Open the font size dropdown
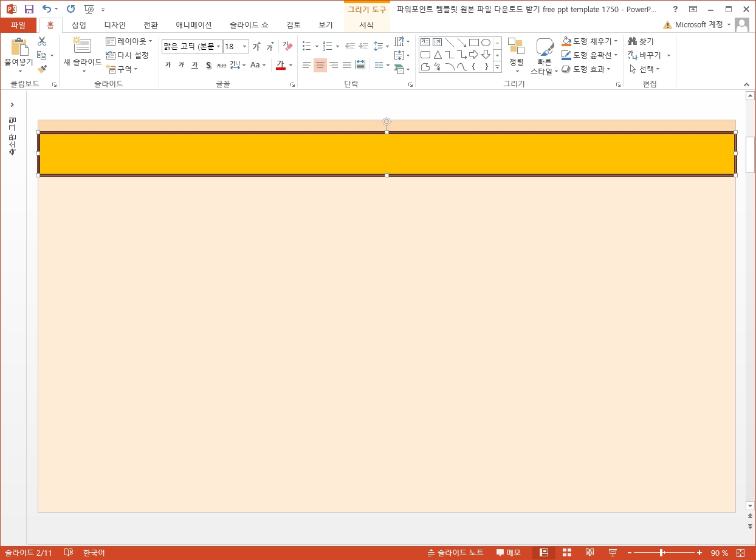The image size is (756, 560). click(x=245, y=47)
